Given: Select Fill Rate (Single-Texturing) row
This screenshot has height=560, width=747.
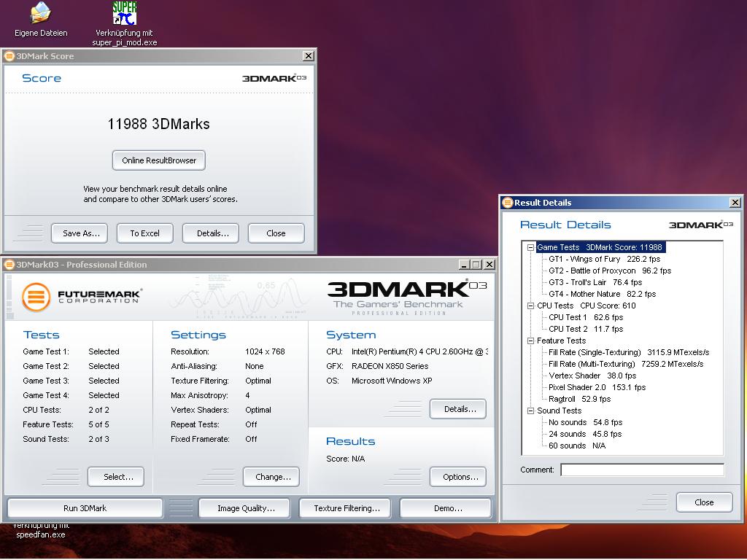Looking at the screenshot, I should coord(629,352).
